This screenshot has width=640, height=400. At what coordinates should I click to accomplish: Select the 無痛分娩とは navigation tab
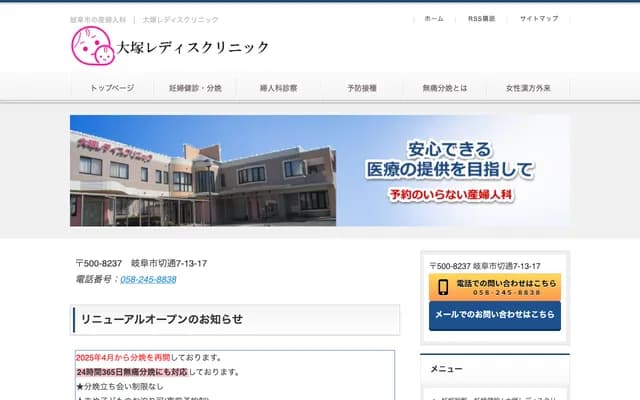(445, 88)
